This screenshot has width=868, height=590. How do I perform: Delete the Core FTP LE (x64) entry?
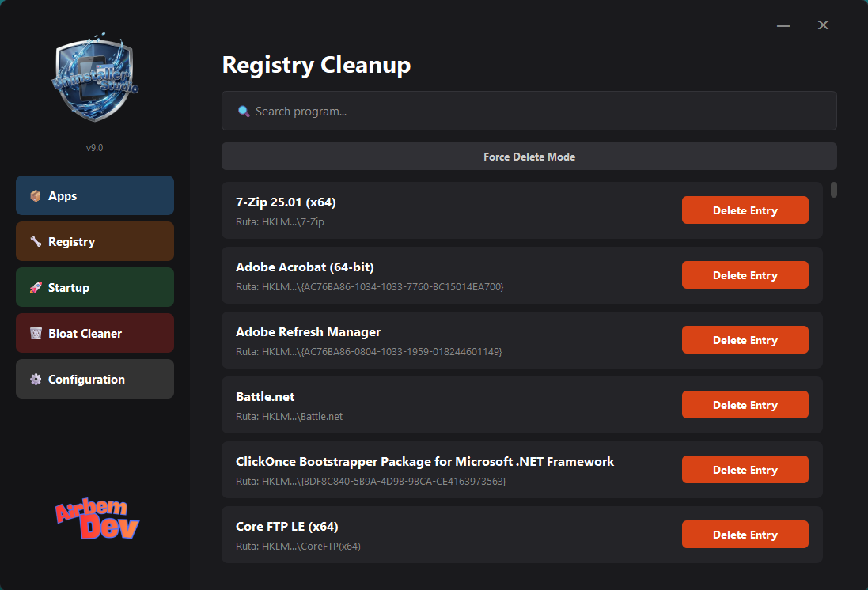[x=745, y=534]
